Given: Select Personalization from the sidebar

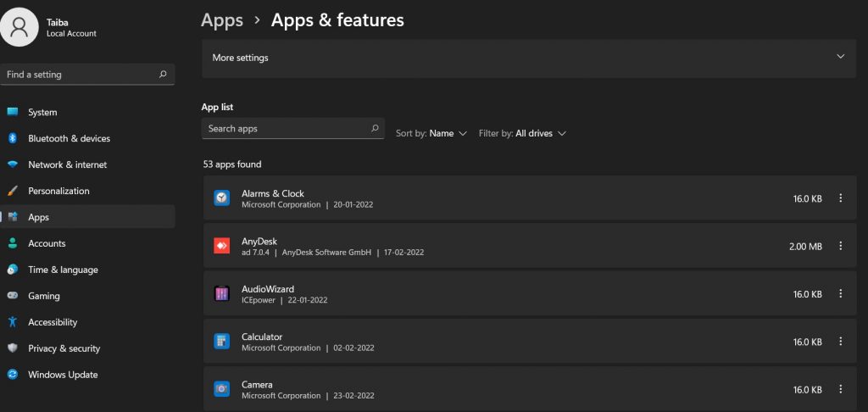Looking at the screenshot, I should point(58,191).
